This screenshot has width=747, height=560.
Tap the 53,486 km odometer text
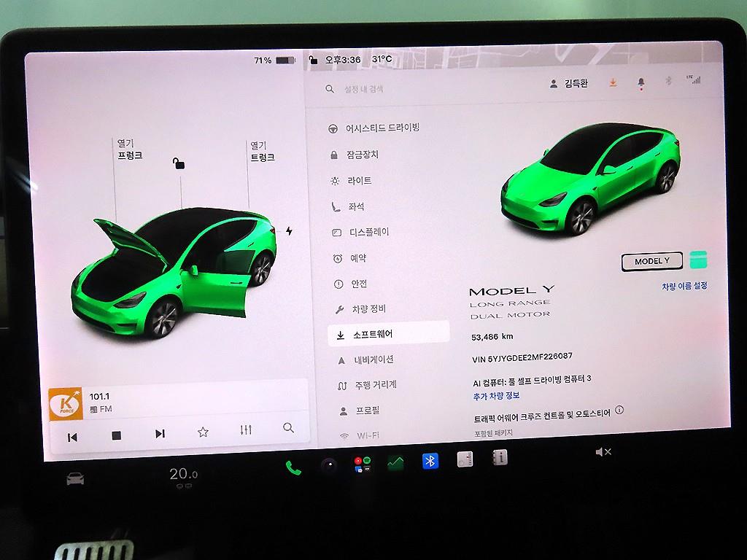492,337
